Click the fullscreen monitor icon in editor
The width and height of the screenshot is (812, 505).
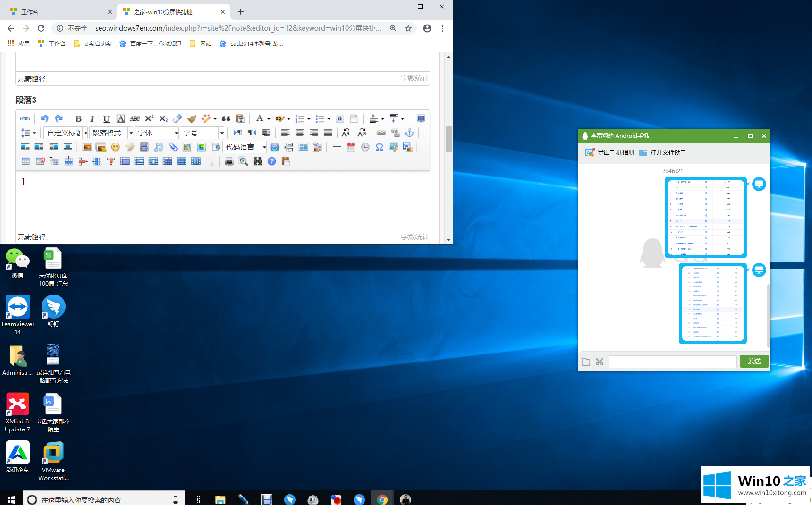(421, 118)
